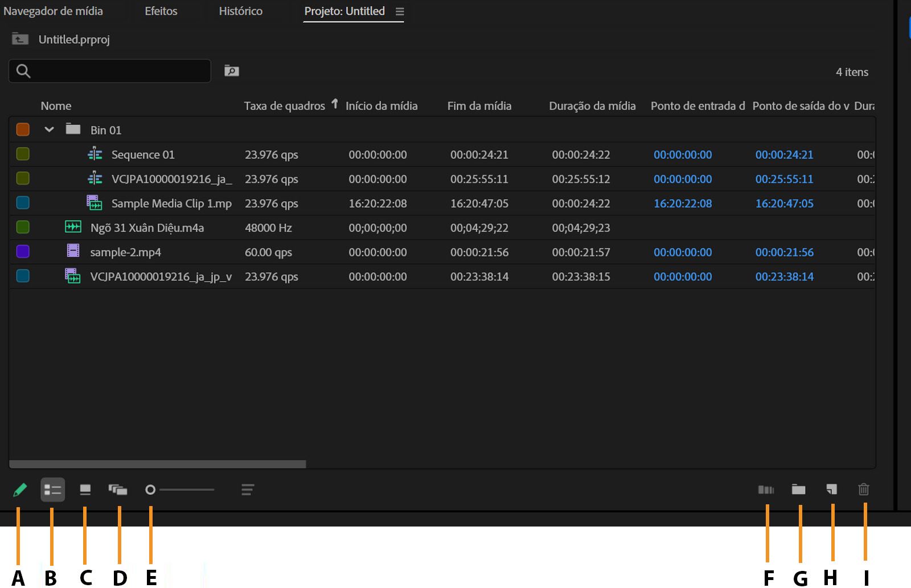Switch to Icon View in the project panel
The image size is (911, 588).
click(x=85, y=490)
